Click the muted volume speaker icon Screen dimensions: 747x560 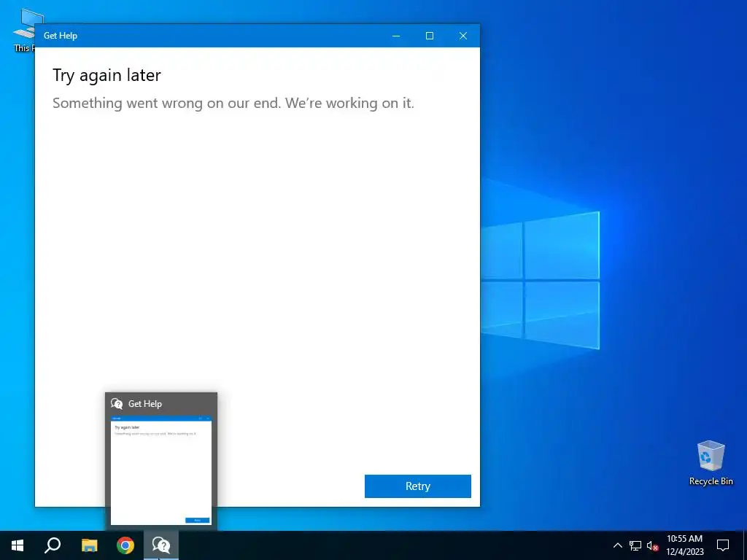pyautogui.click(x=653, y=545)
